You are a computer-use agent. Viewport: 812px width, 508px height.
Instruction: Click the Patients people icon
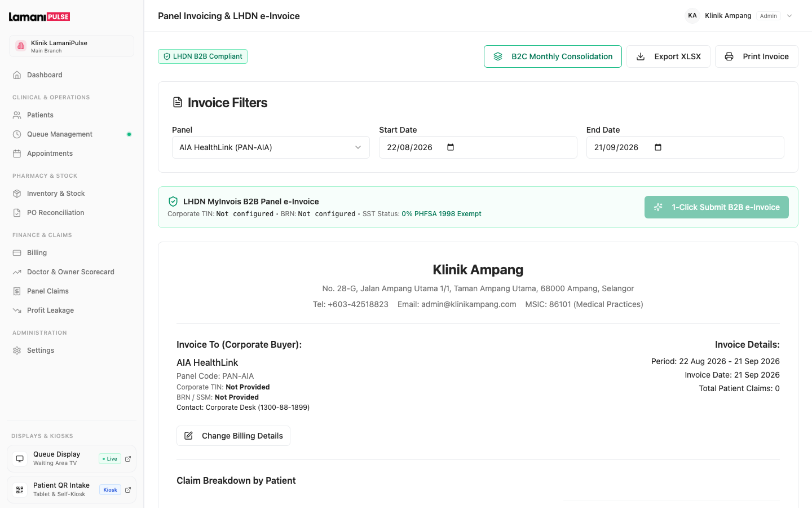click(17, 115)
